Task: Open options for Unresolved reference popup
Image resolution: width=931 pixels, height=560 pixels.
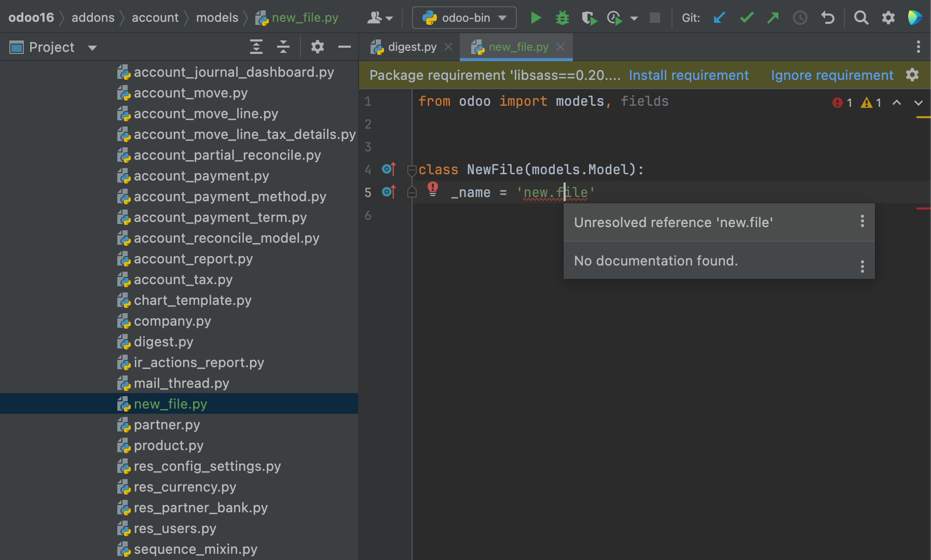Action: click(x=862, y=221)
